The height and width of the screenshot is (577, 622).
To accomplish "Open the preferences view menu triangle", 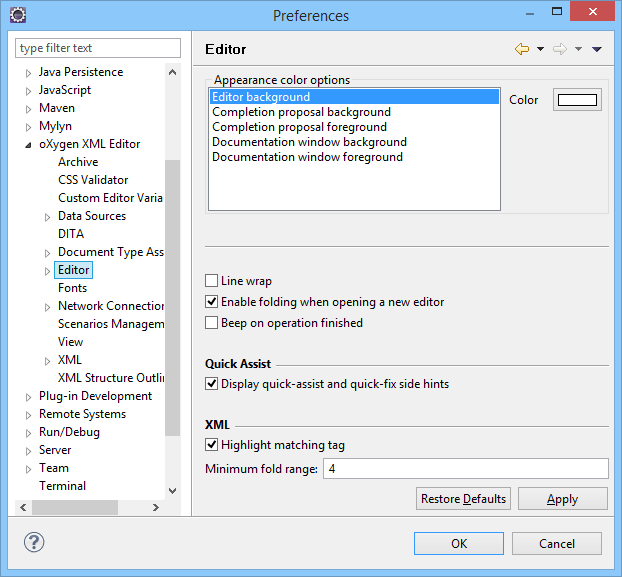I will click(597, 49).
